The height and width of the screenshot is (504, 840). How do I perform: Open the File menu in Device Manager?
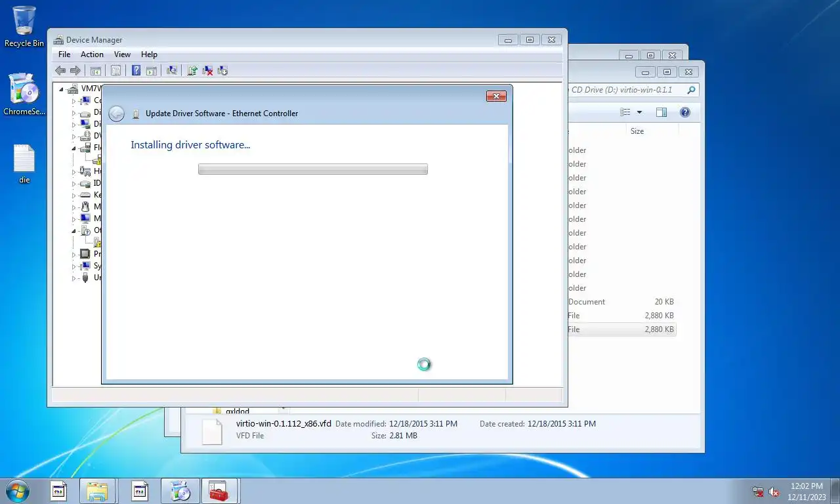(x=64, y=54)
